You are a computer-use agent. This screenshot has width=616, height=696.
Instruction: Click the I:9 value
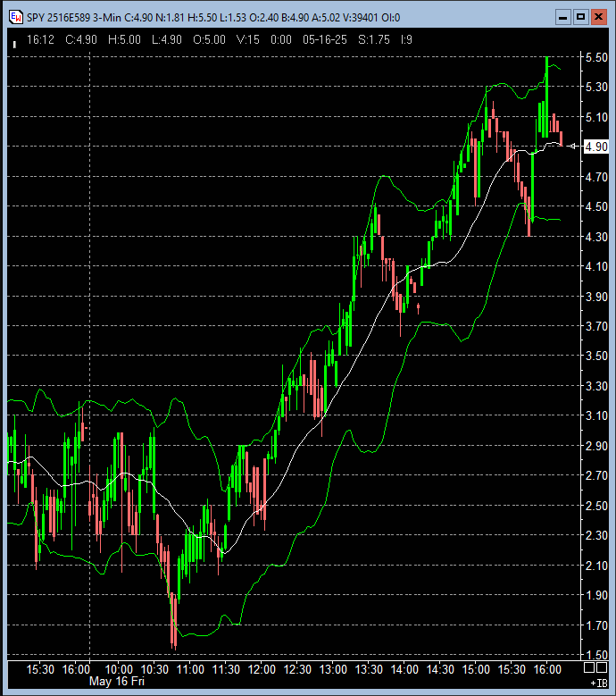click(x=406, y=40)
